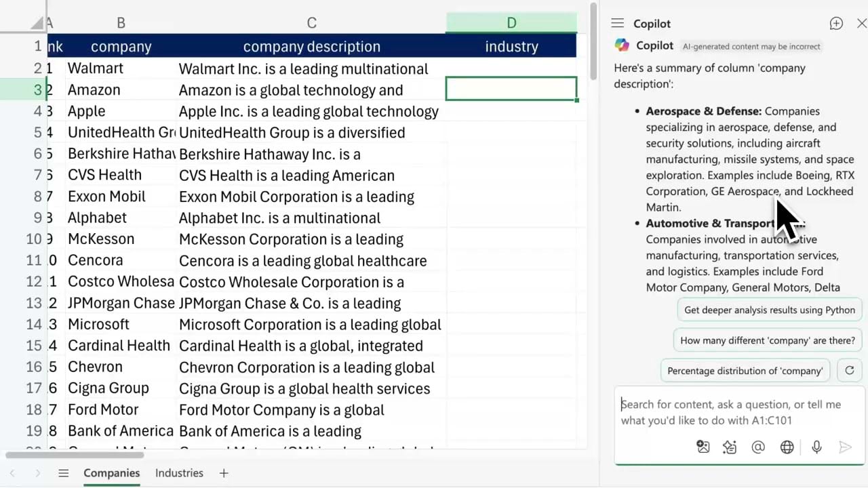Click the 'Apple' company cell
Image resolution: width=868 pixels, height=488 pixels.
click(121, 111)
